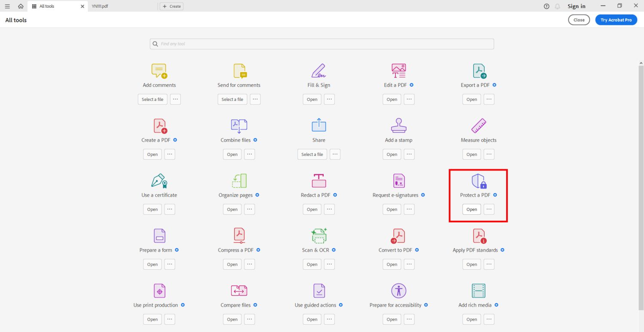The image size is (644, 332).
Task: Click the Request e-signatures label
Action: (395, 195)
